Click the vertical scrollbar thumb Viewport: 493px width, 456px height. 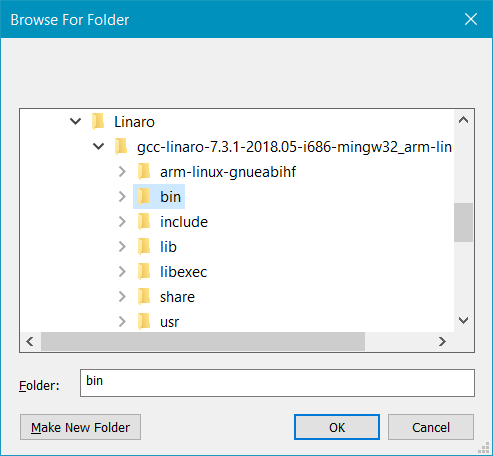point(463,222)
